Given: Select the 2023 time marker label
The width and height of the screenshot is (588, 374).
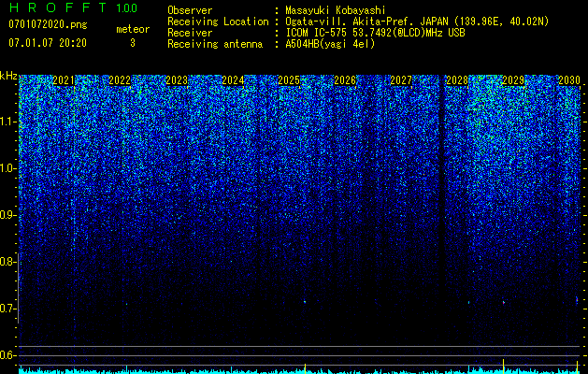Looking at the screenshot, I should coord(177,80).
